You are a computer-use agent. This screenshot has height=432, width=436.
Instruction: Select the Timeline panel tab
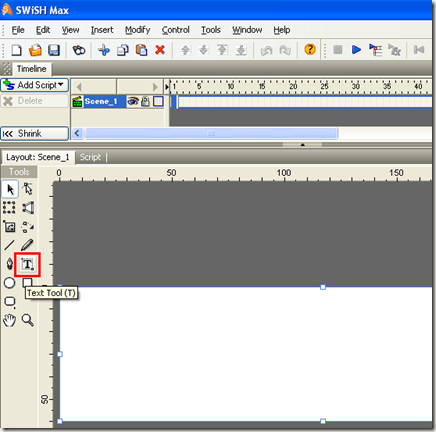31,69
